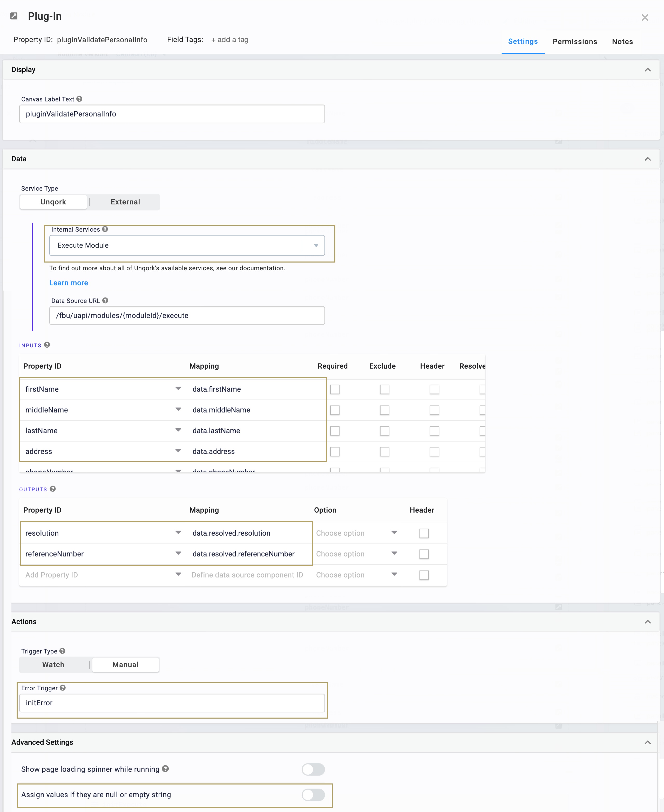Viewport: 664px width, 812px height.
Task: Click the INPUTS help icon
Action: tap(47, 345)
